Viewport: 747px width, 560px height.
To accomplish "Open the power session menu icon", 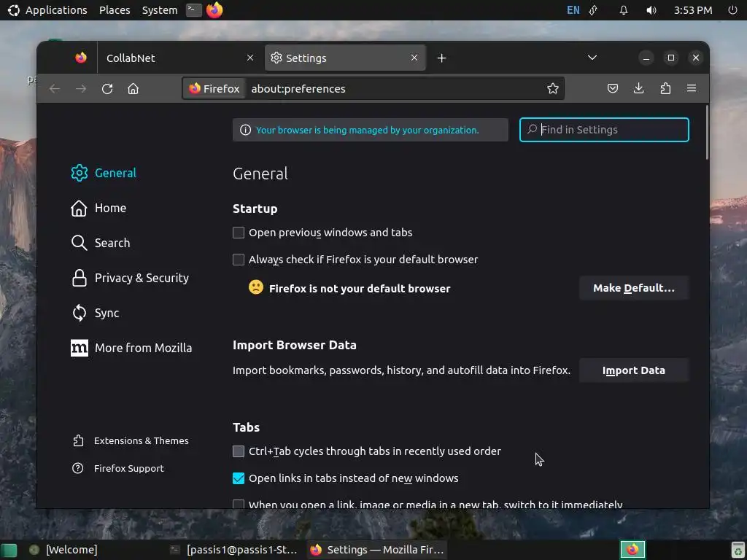I will (x=732, y=10).
